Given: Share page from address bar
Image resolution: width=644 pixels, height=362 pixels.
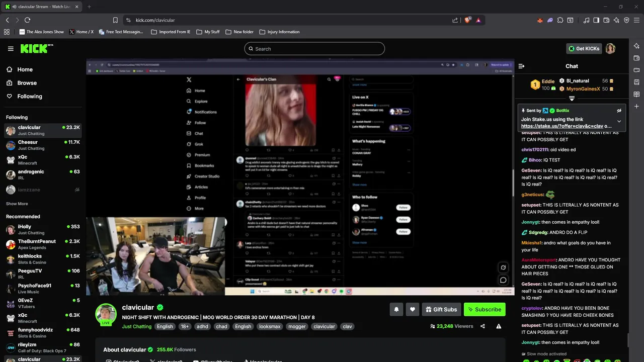Looking at the screenshot, I should click(x=455, y=20).
